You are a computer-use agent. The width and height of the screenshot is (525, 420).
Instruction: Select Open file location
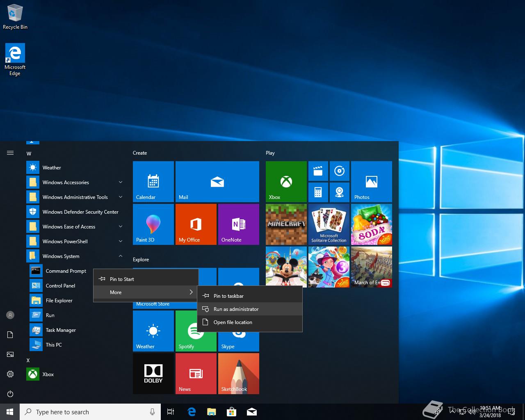click(250, 322)
